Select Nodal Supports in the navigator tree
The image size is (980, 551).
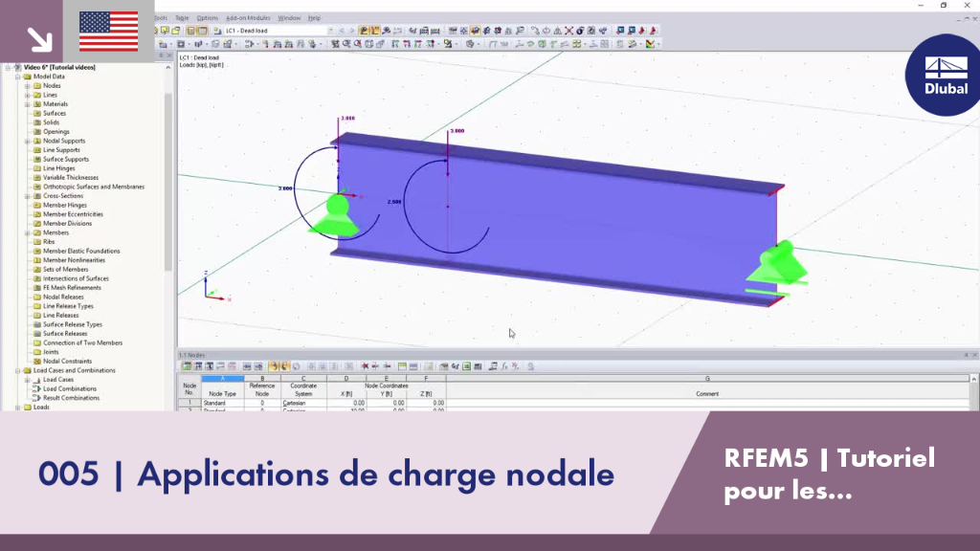point(64,142)
